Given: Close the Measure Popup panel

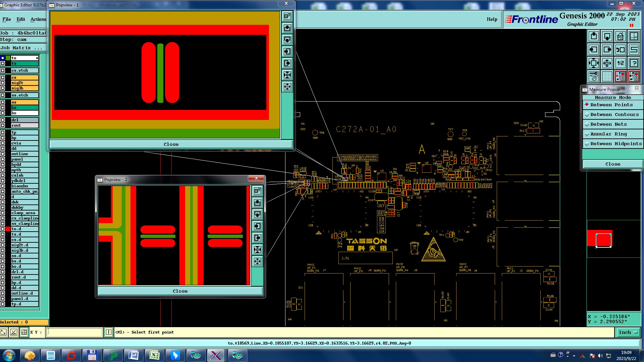Looking at the screenshot, I should pos(612,164).
